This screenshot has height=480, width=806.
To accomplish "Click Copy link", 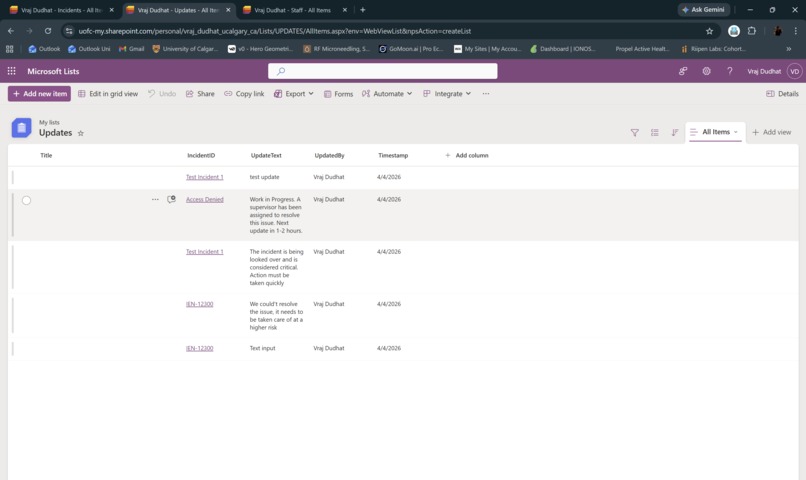I will pos(244,94).
